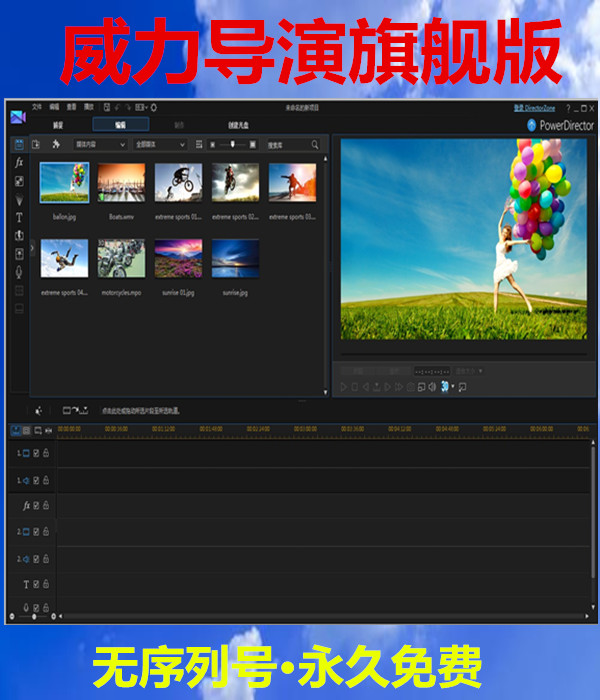Open the all-media filter dropdown
This screenshot has width=600, height=700.
pyautogui.click(x=160, y=145)
